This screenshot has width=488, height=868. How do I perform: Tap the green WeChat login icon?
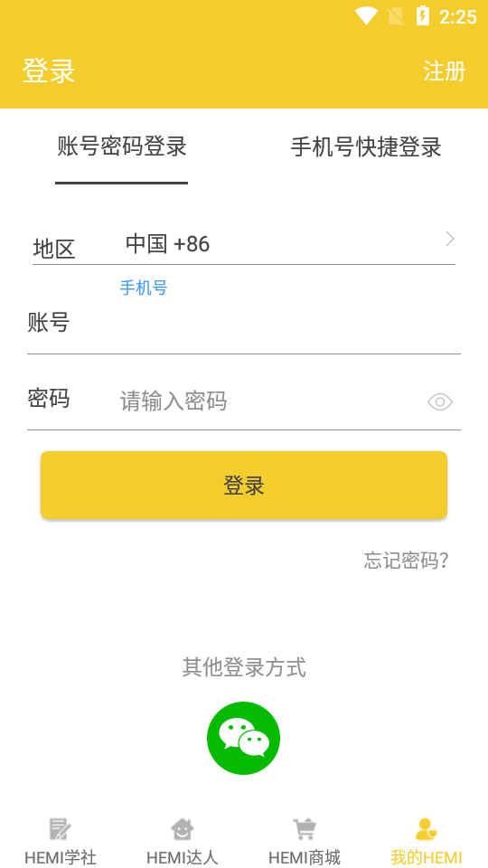click(x=243, y=738)
